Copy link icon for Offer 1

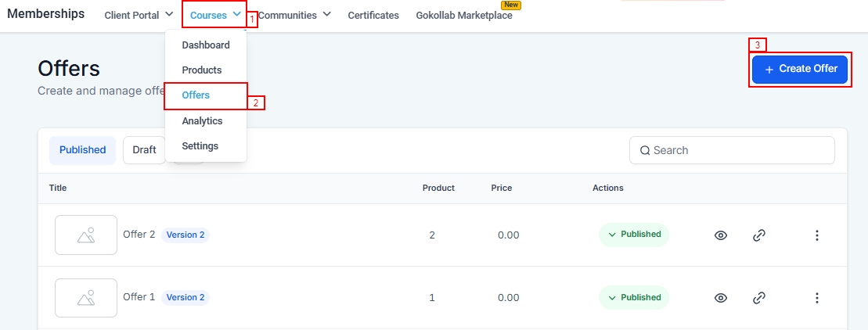758,297
